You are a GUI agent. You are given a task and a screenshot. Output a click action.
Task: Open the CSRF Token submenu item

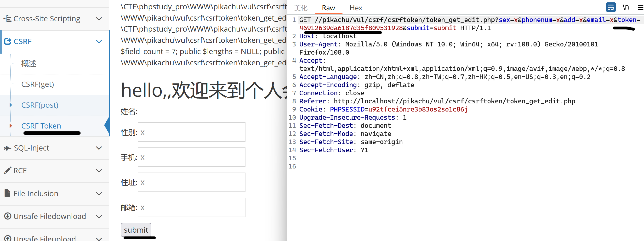point(41,126)
